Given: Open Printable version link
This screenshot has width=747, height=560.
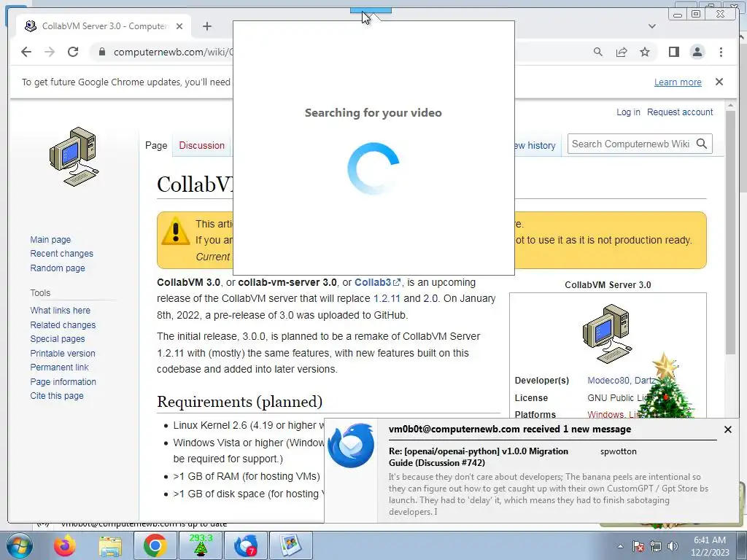Looking at the screenshot, I should [63, 354].
